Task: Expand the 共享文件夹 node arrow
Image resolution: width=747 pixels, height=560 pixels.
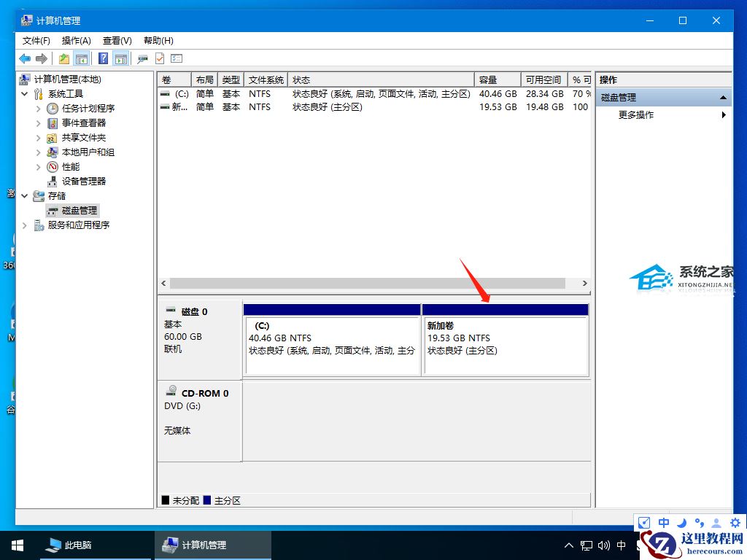Action: [x=38, y=138]
